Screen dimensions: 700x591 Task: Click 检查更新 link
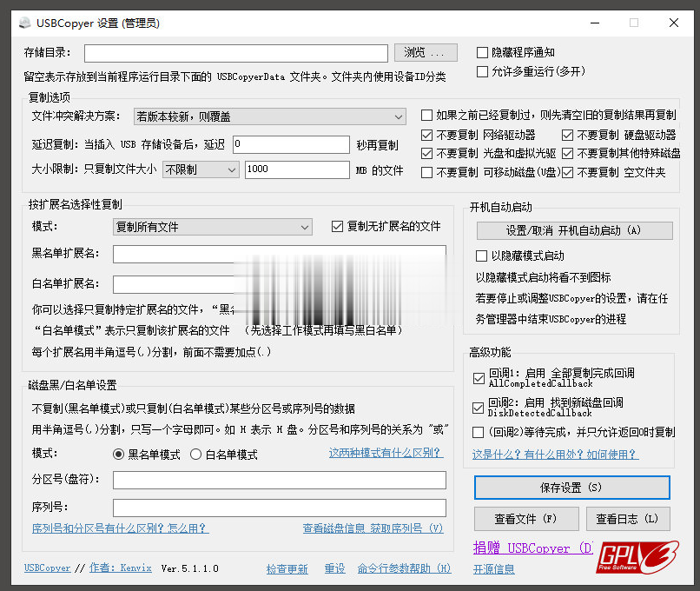point(287,568)
